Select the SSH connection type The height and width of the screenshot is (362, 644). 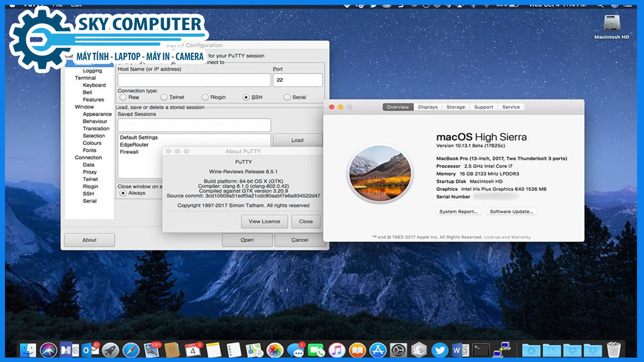click(x=246, y=97)
